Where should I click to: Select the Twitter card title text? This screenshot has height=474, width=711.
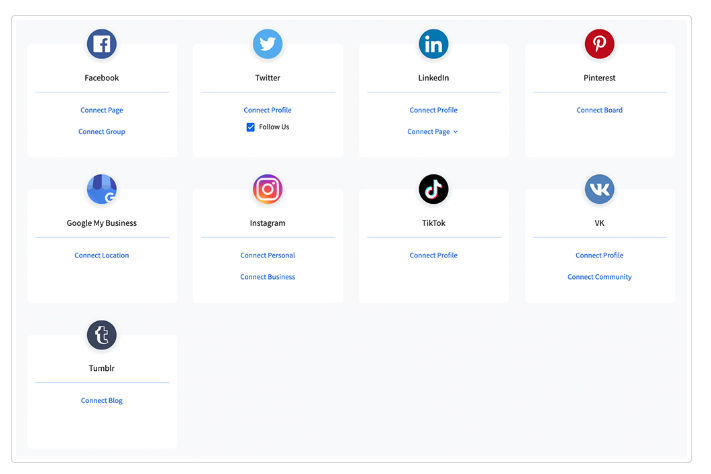tap(268, 78)
